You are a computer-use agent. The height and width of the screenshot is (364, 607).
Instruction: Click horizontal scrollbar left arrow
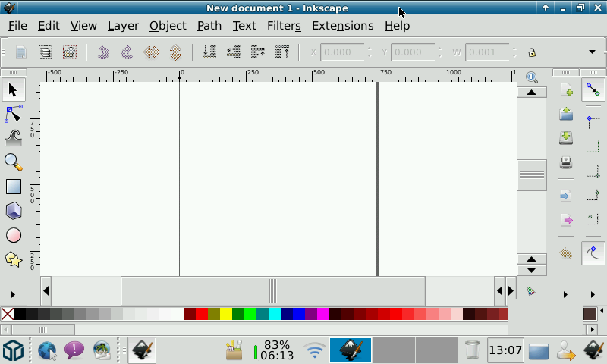tap(46, 290)
